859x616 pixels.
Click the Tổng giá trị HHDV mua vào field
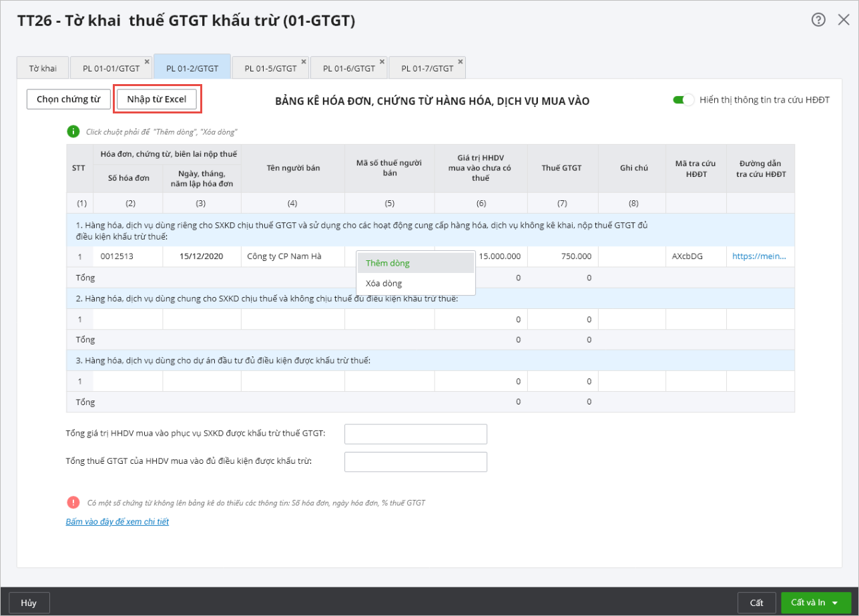pos(415,434)
